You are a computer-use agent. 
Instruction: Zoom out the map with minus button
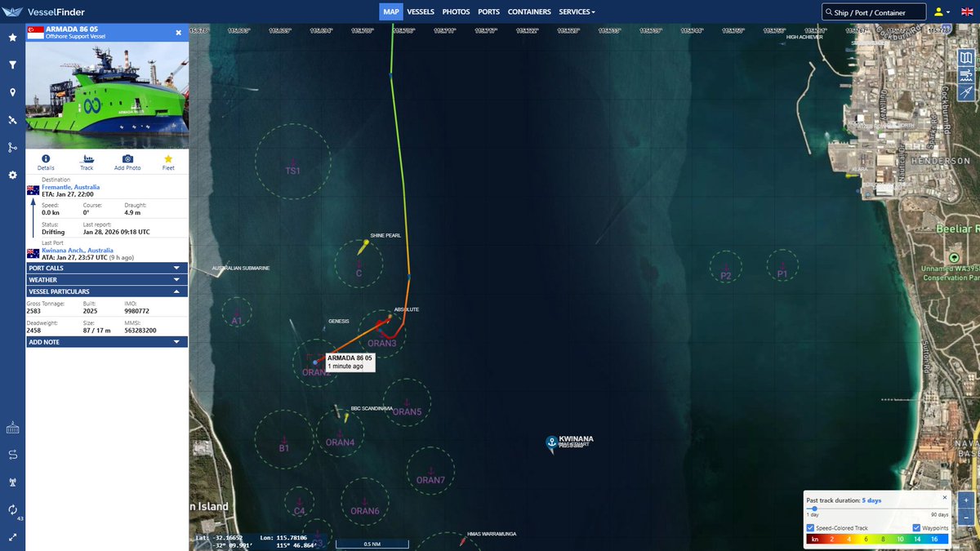click(x=966, y=515)
